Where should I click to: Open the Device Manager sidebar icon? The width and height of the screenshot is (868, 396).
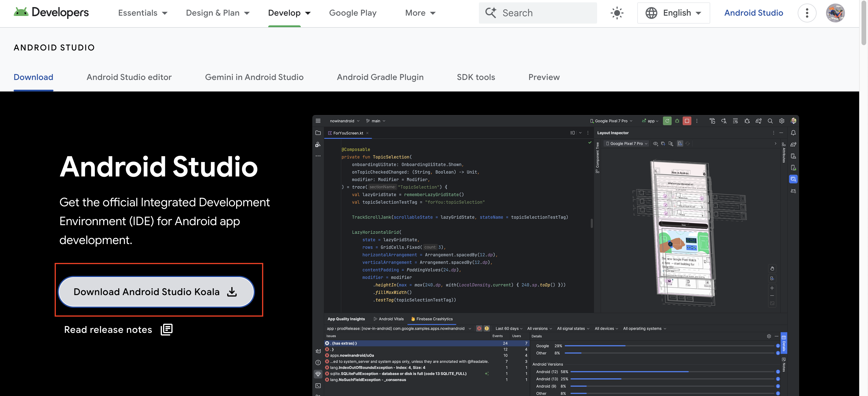point(793,156)
